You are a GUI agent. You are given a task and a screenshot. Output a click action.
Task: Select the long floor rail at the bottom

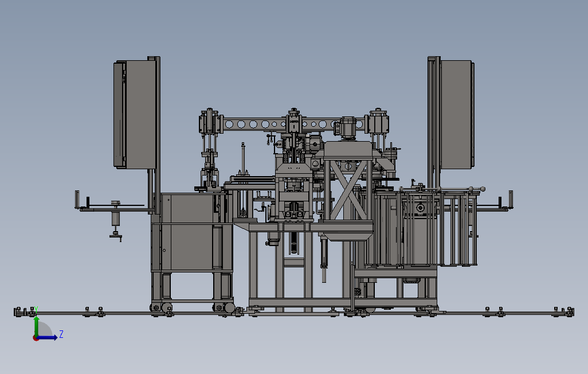(x=294, y=313)
